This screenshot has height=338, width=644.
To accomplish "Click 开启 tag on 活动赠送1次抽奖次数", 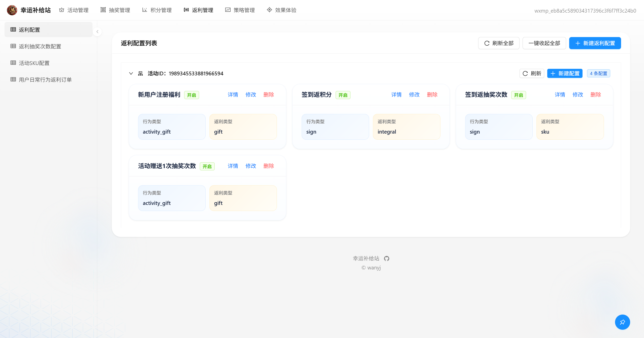I will 207,166.
